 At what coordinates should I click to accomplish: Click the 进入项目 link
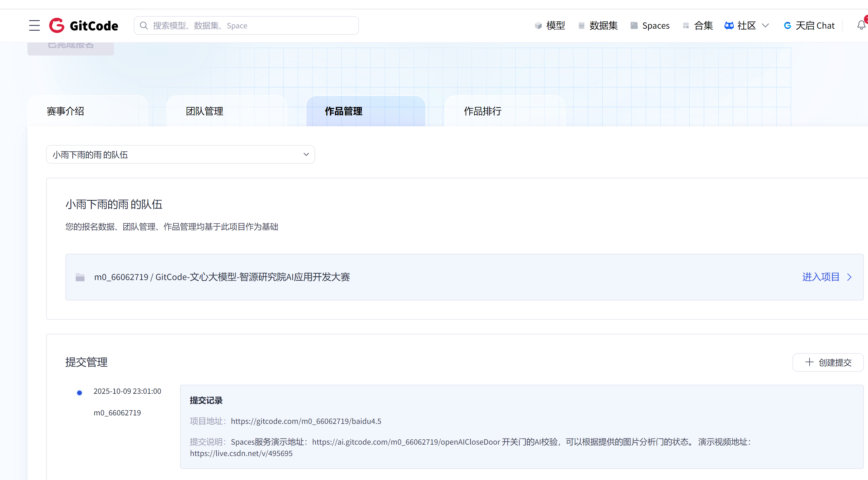(x=820, y=277)
